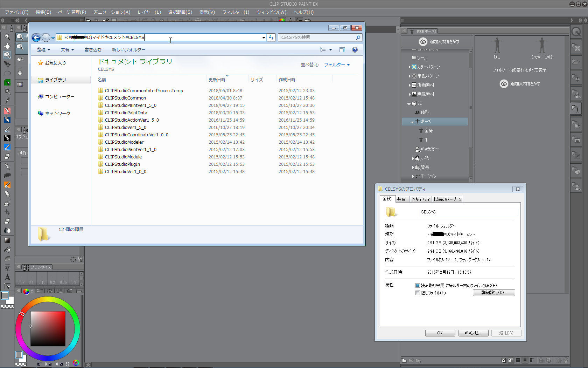Select the Fill paint bucket tool
Screen dimensions: 588x368
7,250
